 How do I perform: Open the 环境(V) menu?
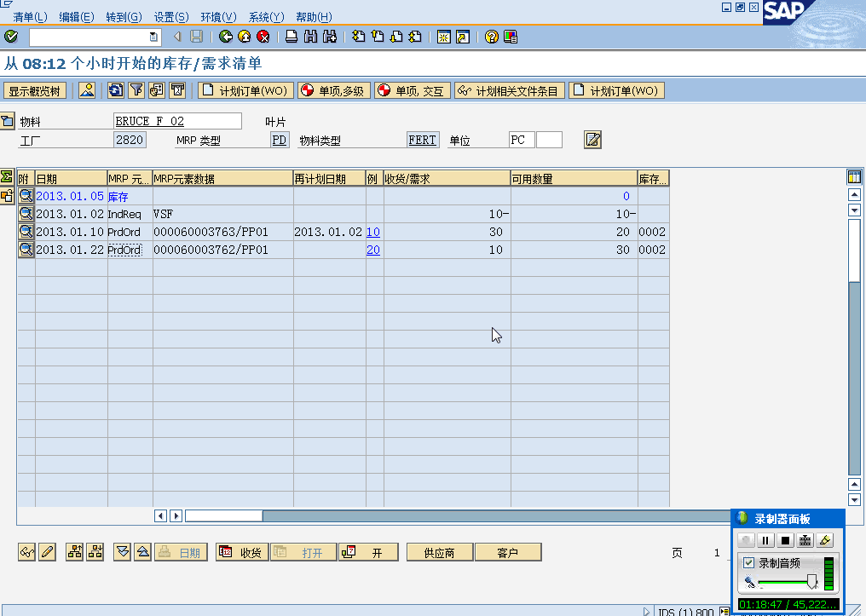point(218,17)
